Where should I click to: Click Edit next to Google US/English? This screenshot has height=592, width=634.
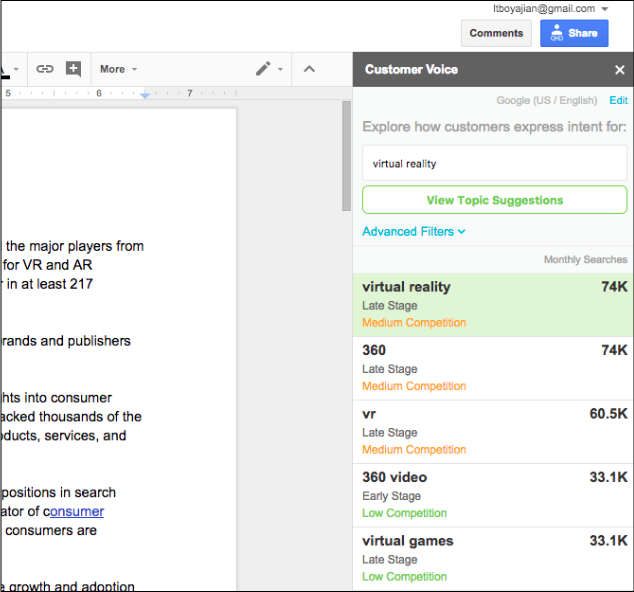tap(618, 100)
